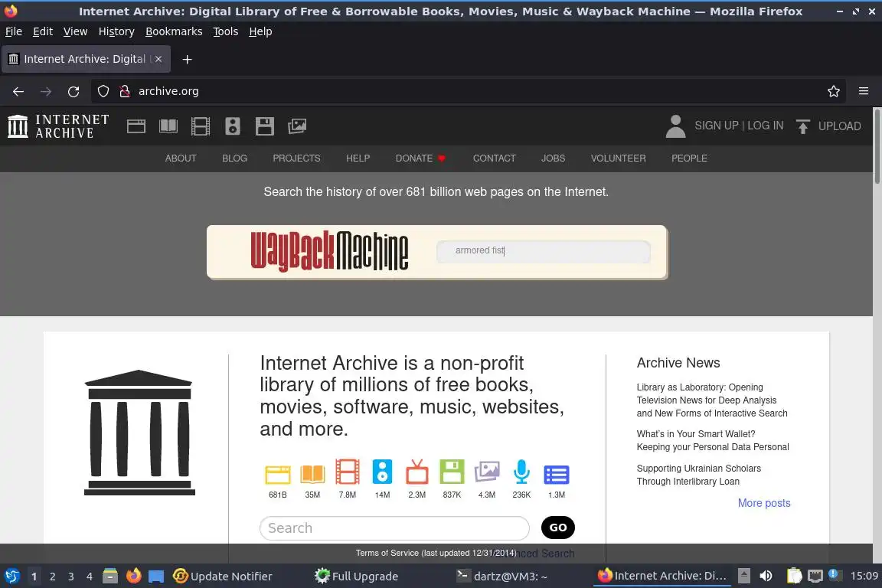This screenshot has width=882, height=588.
Task: Focus the Wayback Machine search field
Action: [544, 251]
